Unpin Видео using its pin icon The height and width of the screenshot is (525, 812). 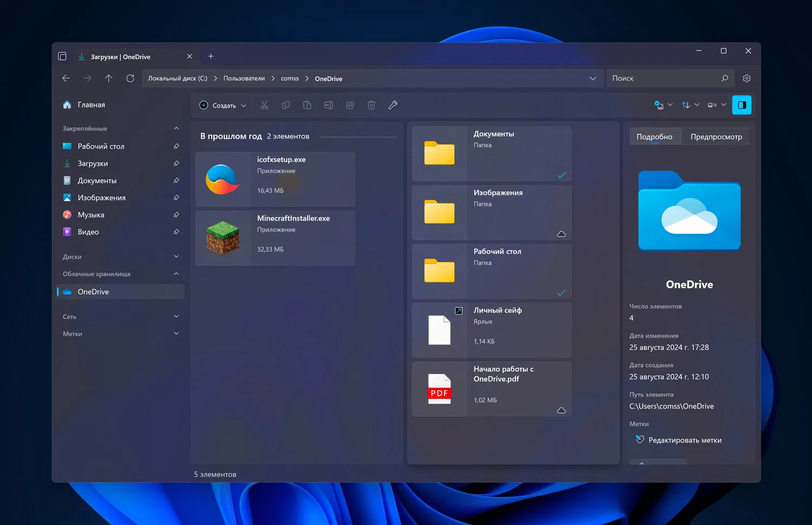[x=176, y=232]
